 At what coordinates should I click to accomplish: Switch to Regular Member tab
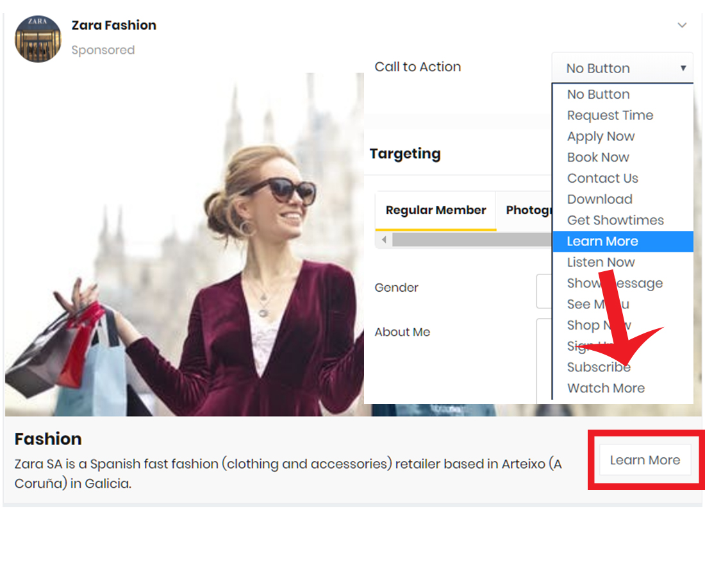[x=436, y=210]
